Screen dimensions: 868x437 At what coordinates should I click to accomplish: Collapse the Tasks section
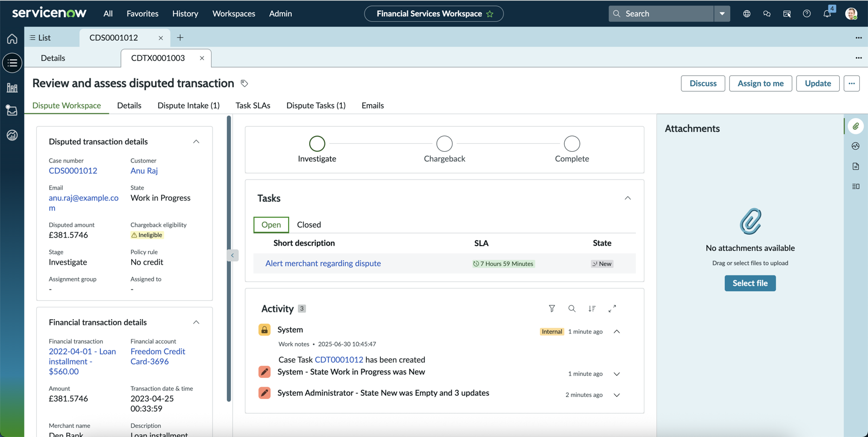pyautogui.click(x=628, y=198)
